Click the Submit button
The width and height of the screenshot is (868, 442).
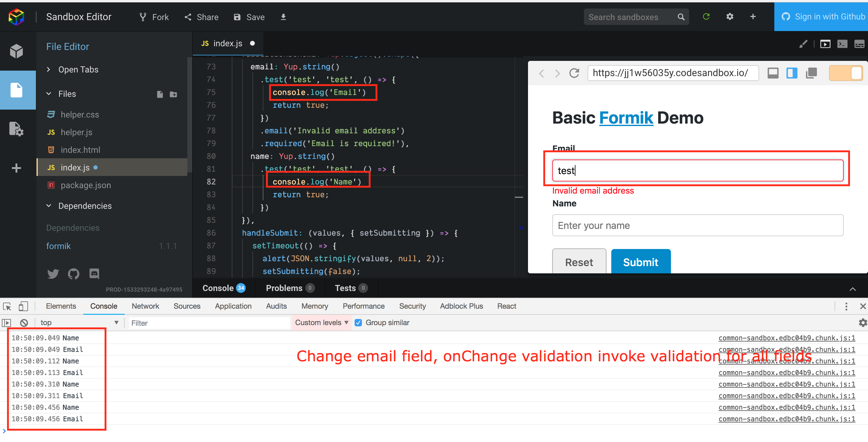(x=641, y=261)
